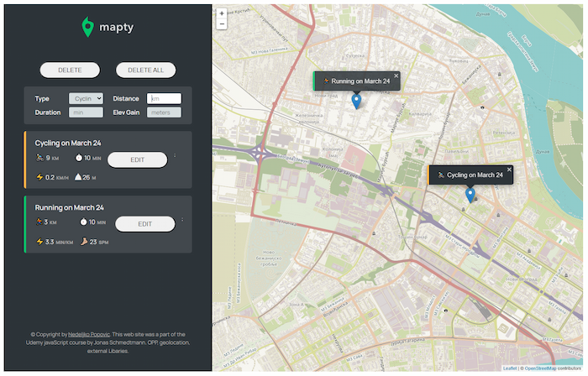Click the blue marker under Running popup
This screenshot has height=376, width=588.
point(357,102)
